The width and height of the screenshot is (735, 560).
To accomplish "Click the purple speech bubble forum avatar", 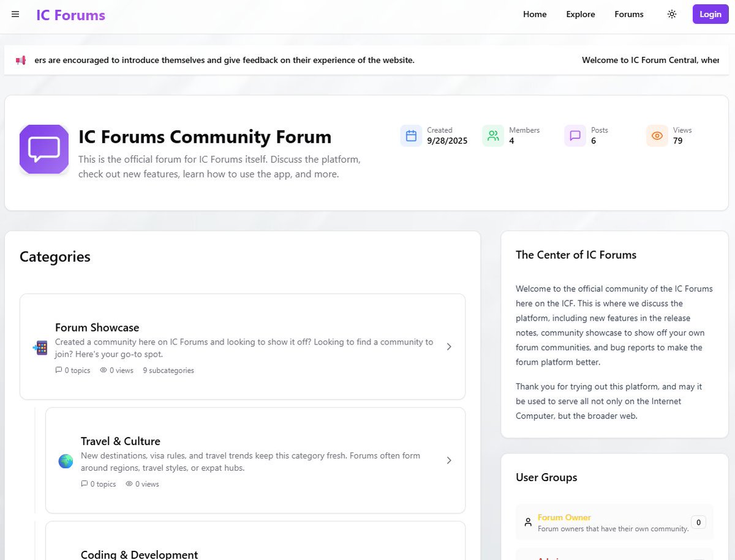I will click(x=43, y=149).
